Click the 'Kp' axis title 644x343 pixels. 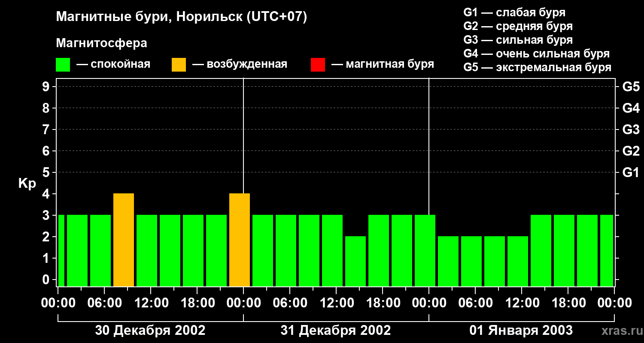[27, 184]
